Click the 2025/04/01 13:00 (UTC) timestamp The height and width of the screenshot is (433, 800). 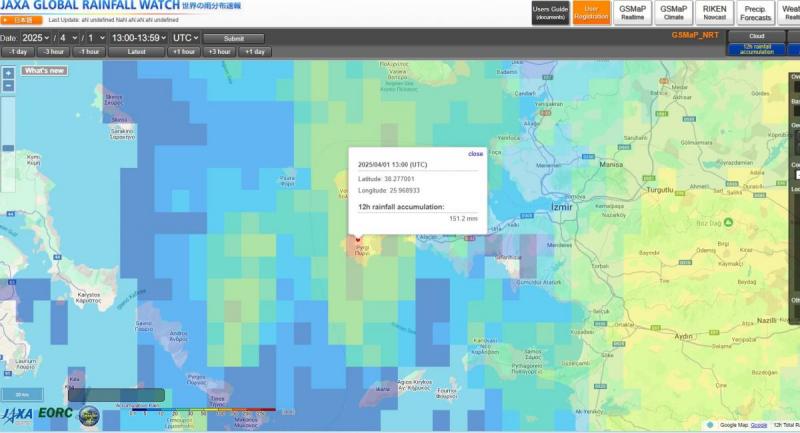point(392,165)
